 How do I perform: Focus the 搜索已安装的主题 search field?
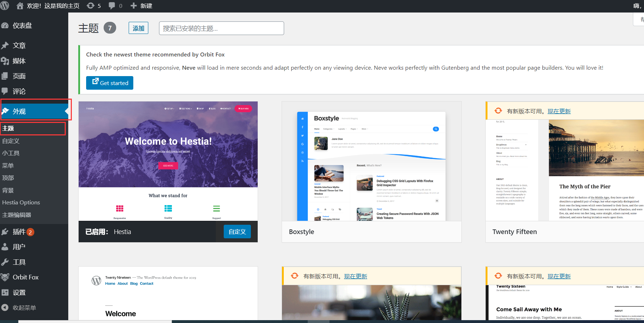pos(222,28)
